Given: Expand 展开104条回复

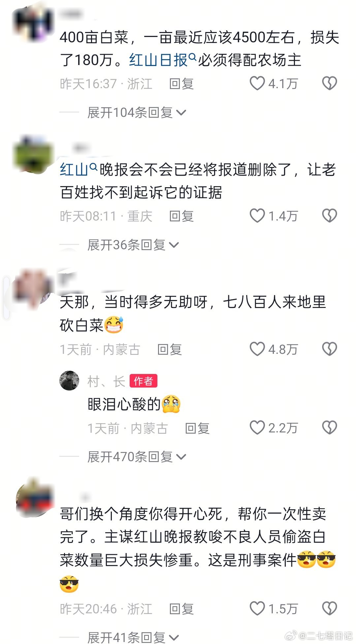Looking at the screenshot, I should point(137,113).
